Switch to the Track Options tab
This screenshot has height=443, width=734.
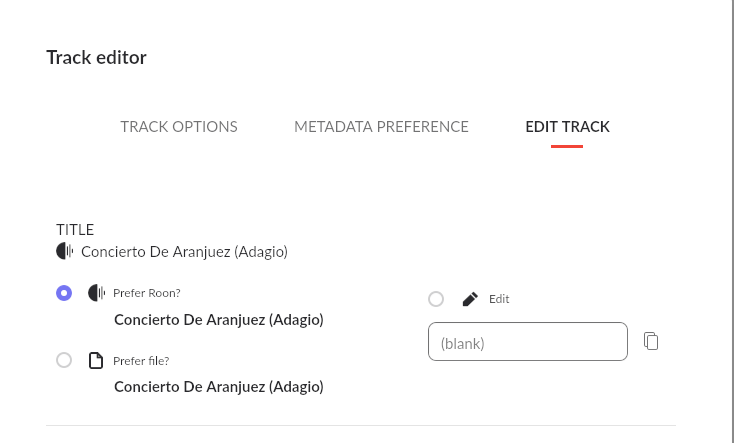pos(179,127)
